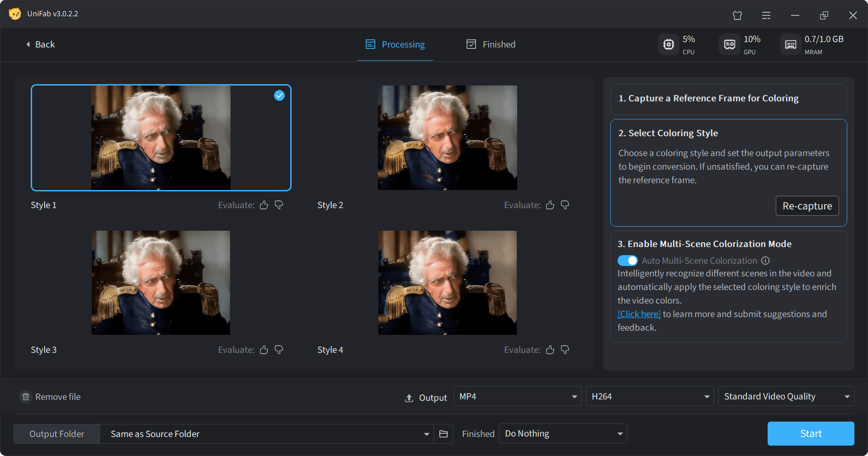
Task: Thumbs up the Style 3 result
Action: (264, 350)
